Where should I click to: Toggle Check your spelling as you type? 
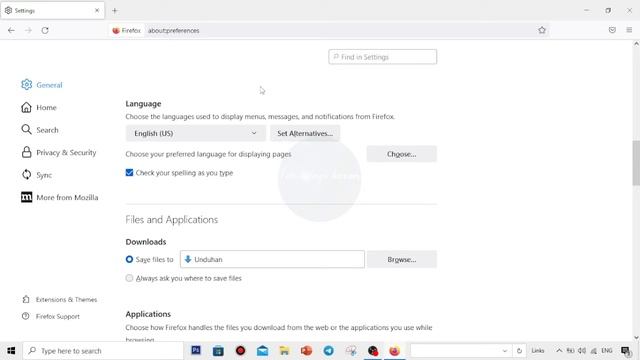129,173
